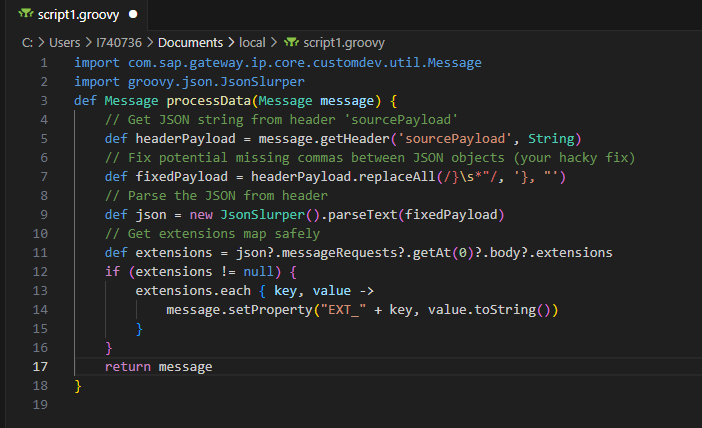
Task: Click 'extensions.each' on line 13
Action: 193,291
